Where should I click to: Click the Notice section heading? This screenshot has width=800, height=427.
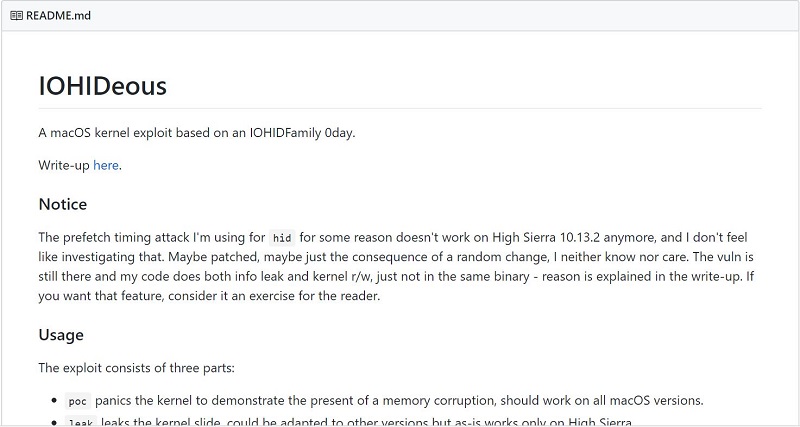point(63,204)
